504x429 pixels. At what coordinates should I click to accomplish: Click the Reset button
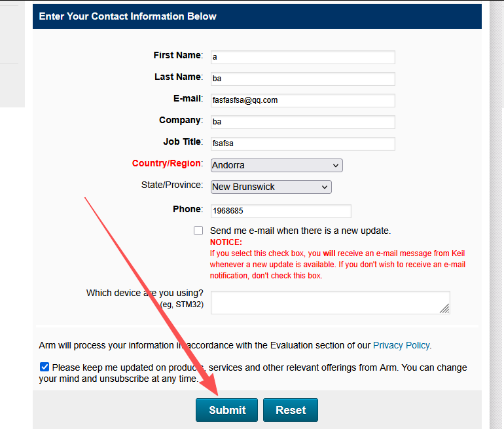click(x=291, y=410)
